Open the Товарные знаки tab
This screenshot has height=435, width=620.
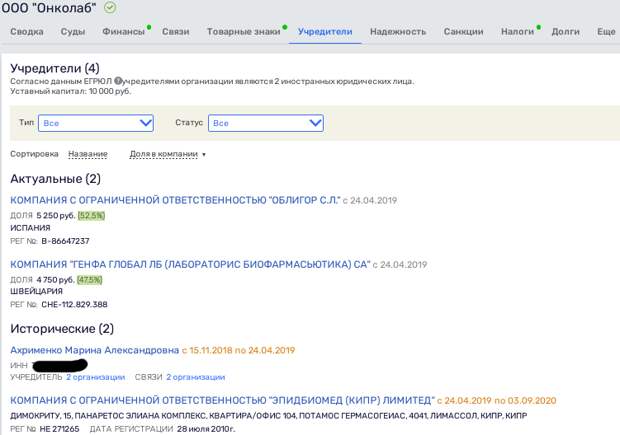pos(244,32)
